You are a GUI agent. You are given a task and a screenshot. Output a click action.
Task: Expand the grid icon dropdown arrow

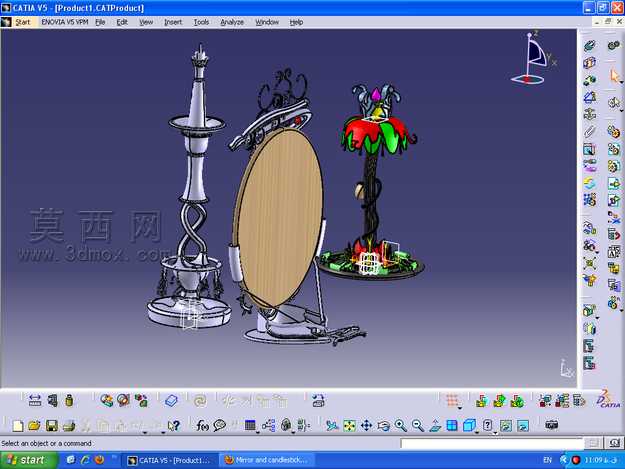click(x=460, y=408)
